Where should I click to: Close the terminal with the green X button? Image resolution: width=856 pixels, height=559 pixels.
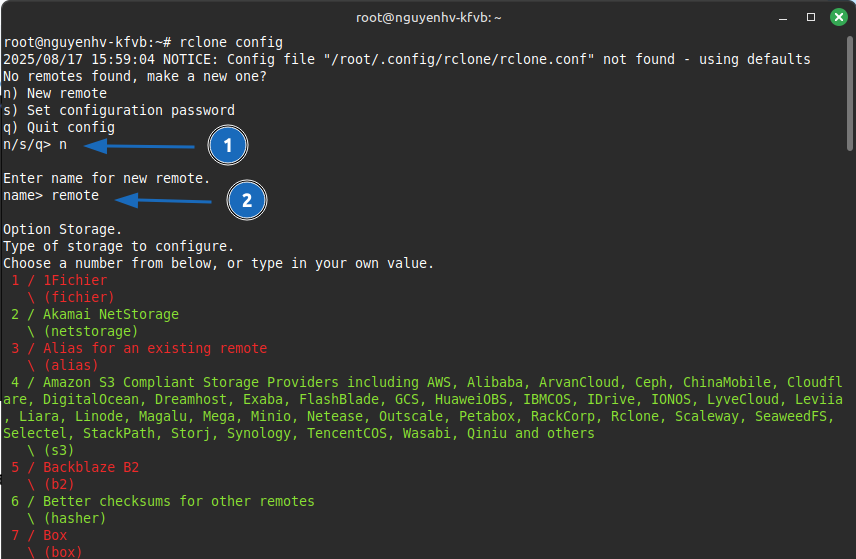pyautogui.click(x=836, y=17)
